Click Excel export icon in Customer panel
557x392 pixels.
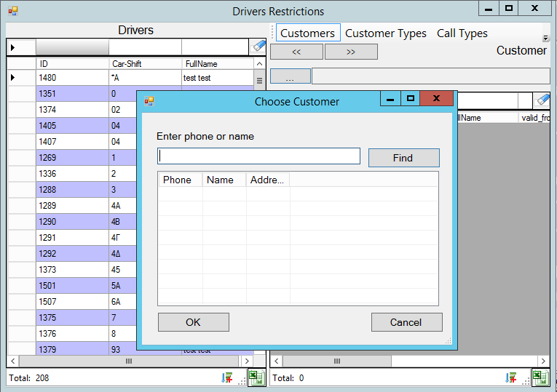[x=540, y=377]
